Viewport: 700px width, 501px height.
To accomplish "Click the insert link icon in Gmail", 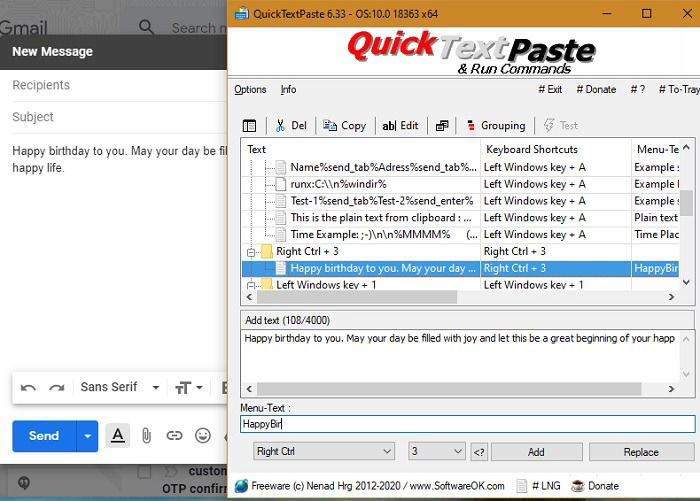I will 174,435.
